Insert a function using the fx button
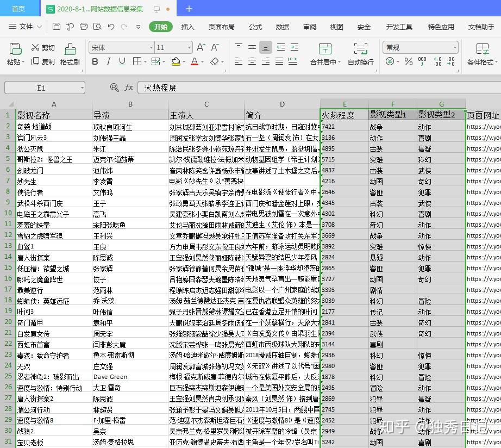The image size is (501, 448). [x=127, y=88]
